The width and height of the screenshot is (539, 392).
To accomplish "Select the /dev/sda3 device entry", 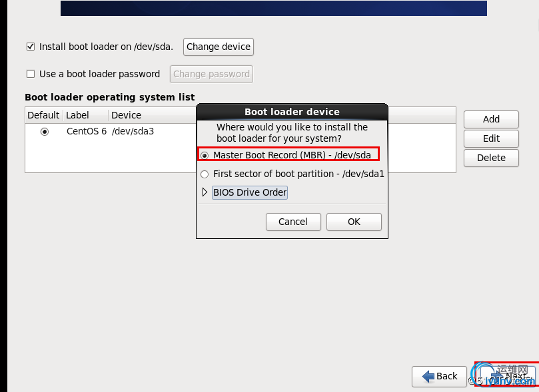I will 133,132.
